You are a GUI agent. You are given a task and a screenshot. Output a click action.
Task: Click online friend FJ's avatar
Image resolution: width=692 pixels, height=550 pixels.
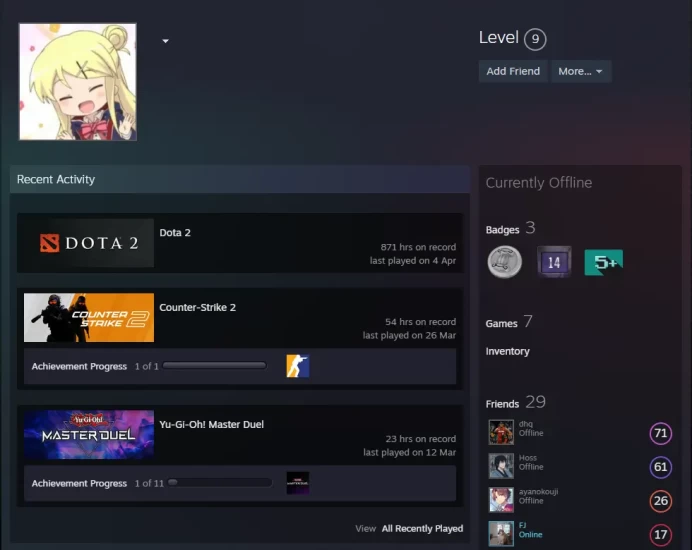pyautogui.click(x=501, y=533)
